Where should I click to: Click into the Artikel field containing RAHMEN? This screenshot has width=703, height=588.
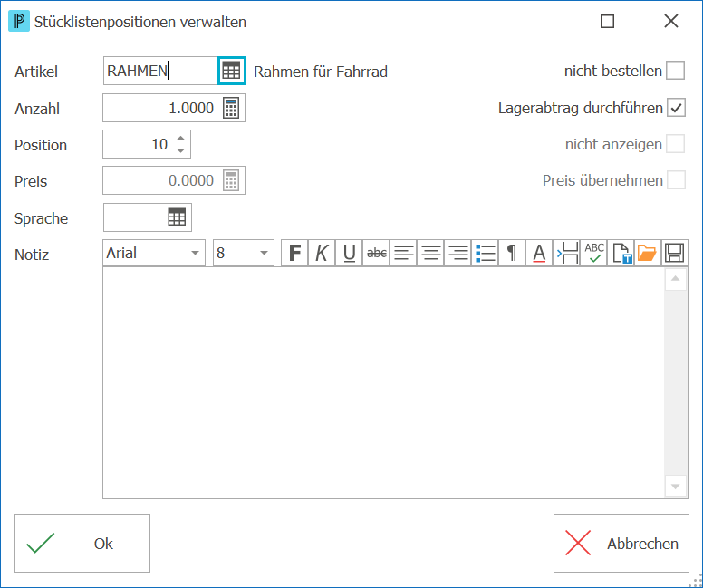160,71
